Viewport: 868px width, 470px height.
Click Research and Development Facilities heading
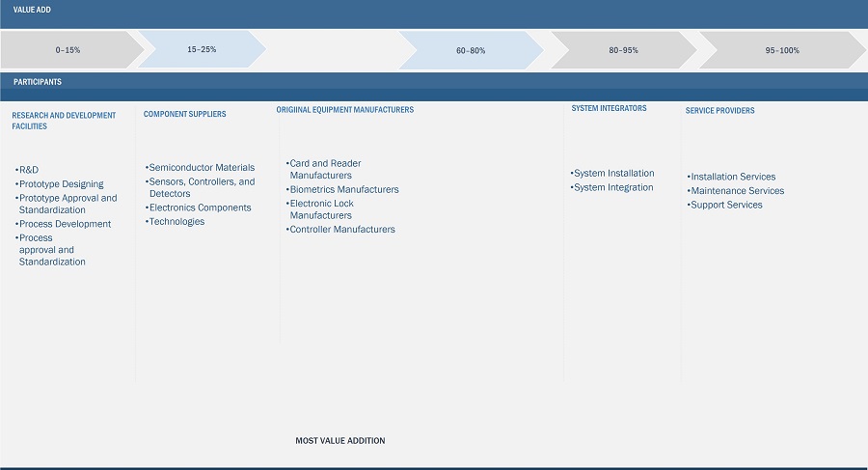tap(64, 121)
